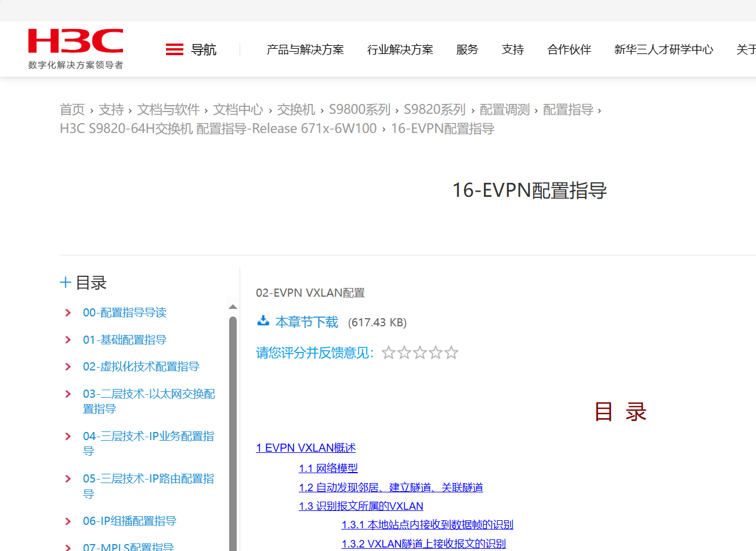The image size is (756, 551).
Task: Open the 03-二层技术-以太网交换配置指导 entry
Action: tap(149, 401)
